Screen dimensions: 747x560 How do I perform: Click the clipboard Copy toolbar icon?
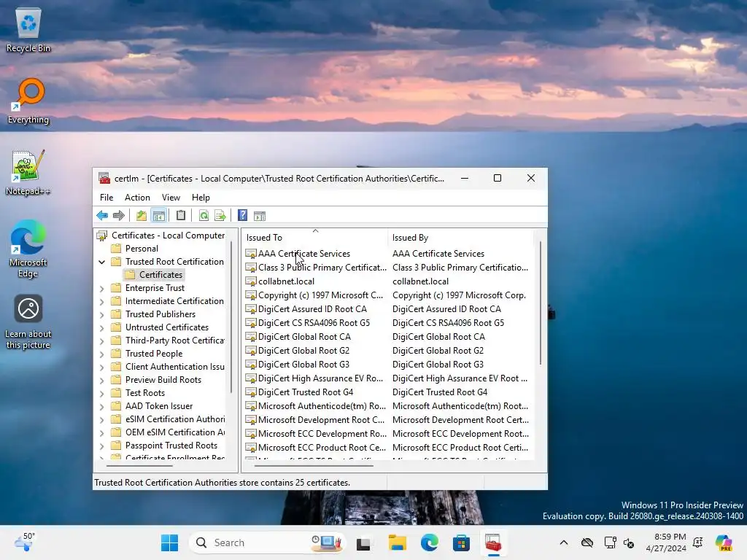(181, 216)
